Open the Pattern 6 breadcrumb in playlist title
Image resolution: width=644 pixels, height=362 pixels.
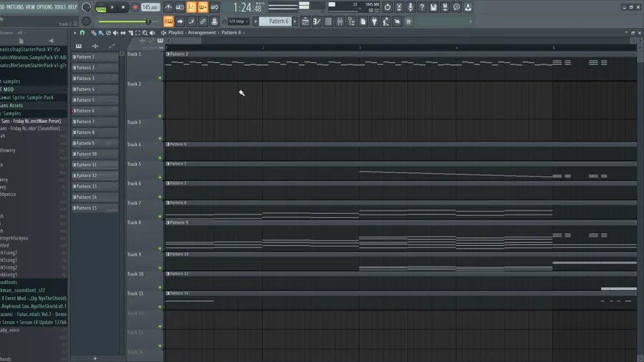click(231, 32)
